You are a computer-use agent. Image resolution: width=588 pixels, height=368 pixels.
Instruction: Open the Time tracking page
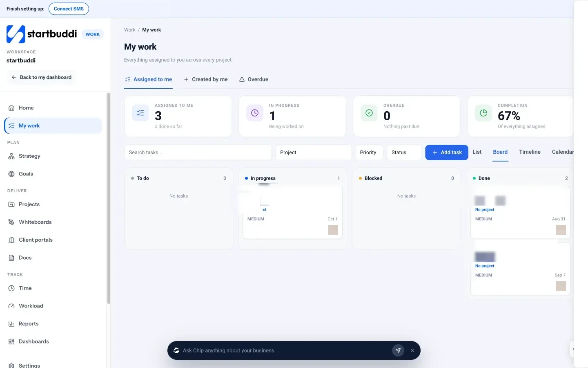click(53, 288)
